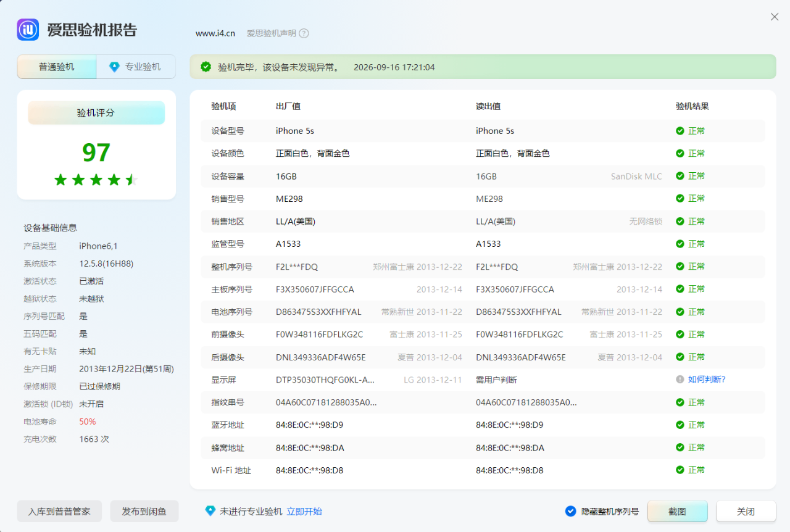The height and width of the screenshot is (532, 790).
Task: Click the 1663 次 charge count value
Action: pyautogui.click(x=94, y=439)
